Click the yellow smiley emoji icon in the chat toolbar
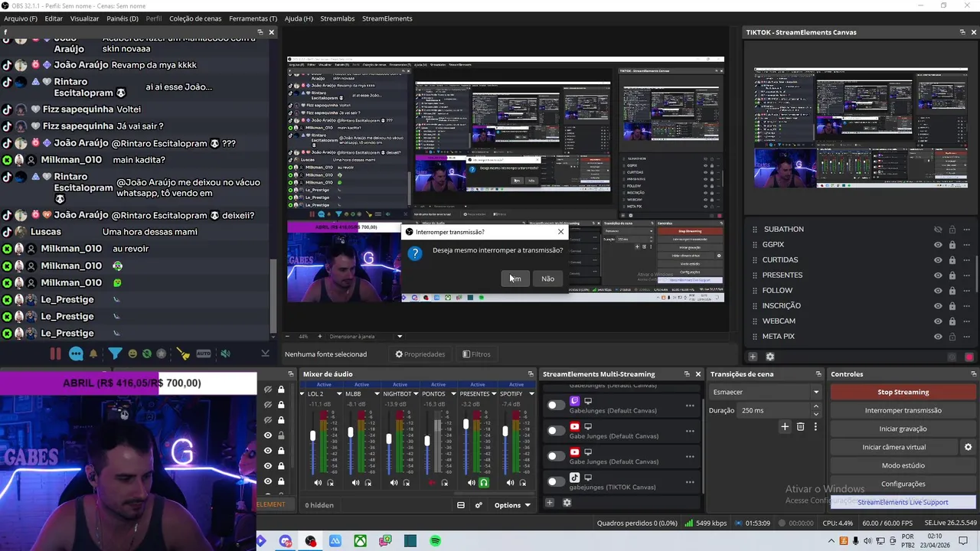The height and width of the screenshot is (551, 980). [x=132, y=354]
